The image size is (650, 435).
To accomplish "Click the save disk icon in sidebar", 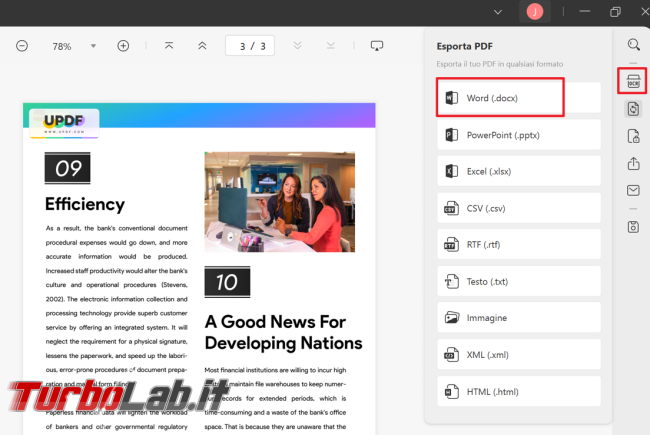I will [x=633, y=227].
